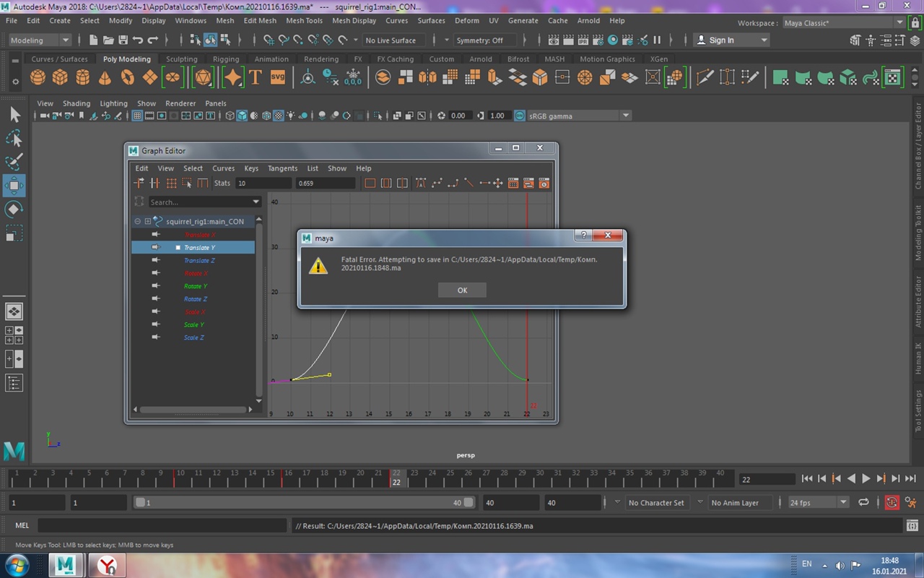Click the help question mark on the maya dialog
Viewport: 924px width, 578px height.
(583, 236)
